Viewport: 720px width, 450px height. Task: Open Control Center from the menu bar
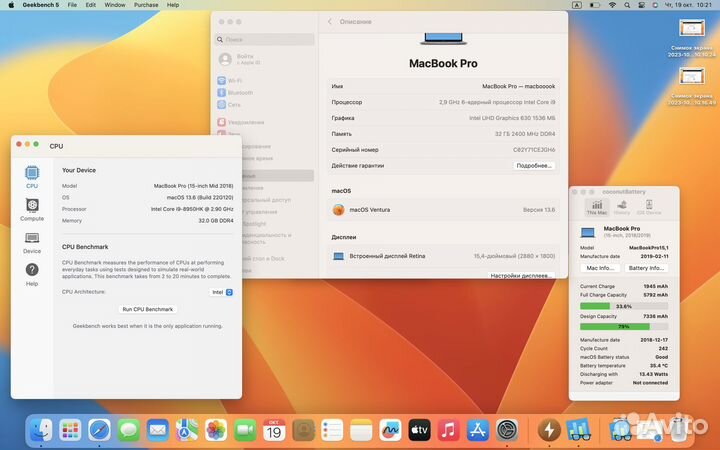[x=641, y=5]
